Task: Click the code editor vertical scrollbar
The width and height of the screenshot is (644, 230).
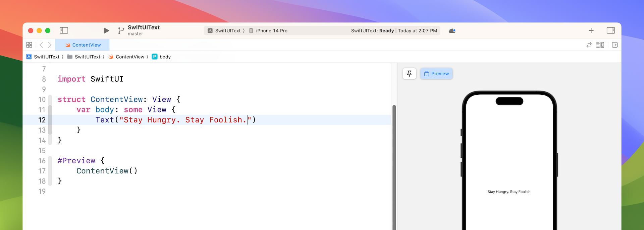Action: point(394,167)
